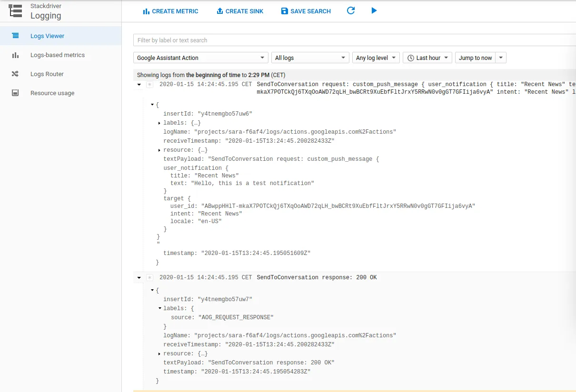Open the Last hour time range dropdown

click(427, 58)
